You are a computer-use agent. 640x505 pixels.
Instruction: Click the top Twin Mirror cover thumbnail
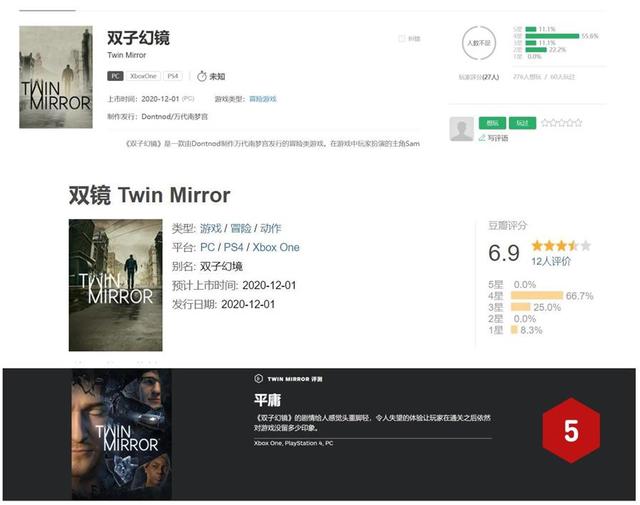coord(56,77)
